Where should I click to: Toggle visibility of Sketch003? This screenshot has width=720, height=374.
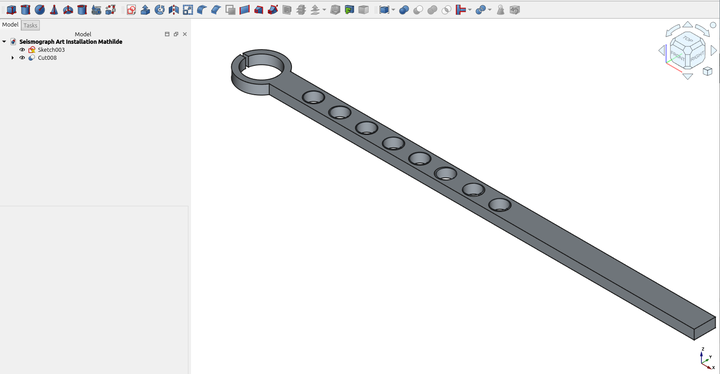click(x=22, y=50)
